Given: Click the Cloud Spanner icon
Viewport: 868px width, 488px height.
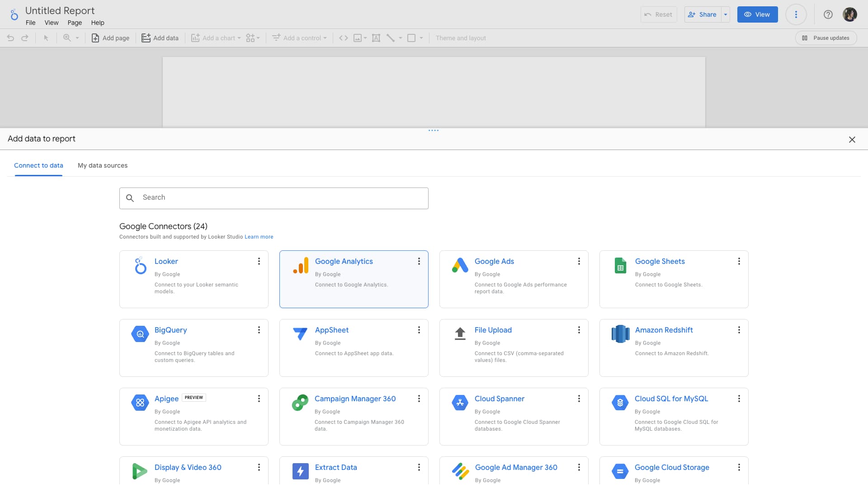Looking at the screenshot, I should click(460, 403).
